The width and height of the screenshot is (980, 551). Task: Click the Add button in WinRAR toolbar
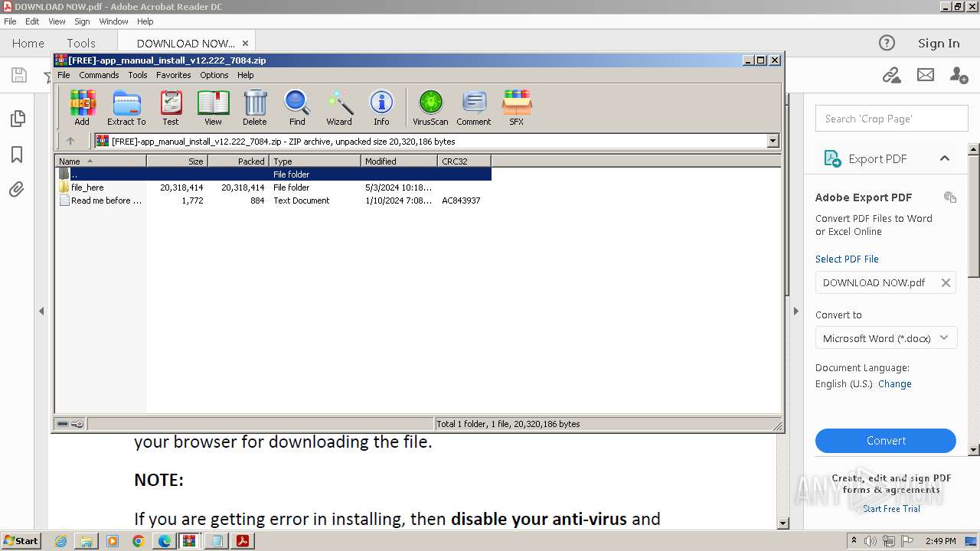pos(82,107)
